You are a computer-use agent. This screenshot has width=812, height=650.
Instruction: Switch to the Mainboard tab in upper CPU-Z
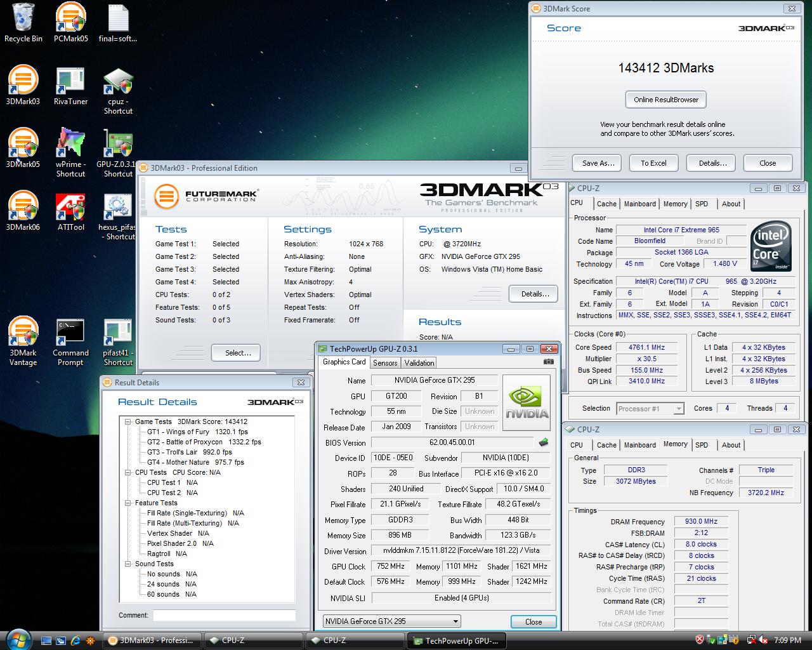(x=639, y=204)
